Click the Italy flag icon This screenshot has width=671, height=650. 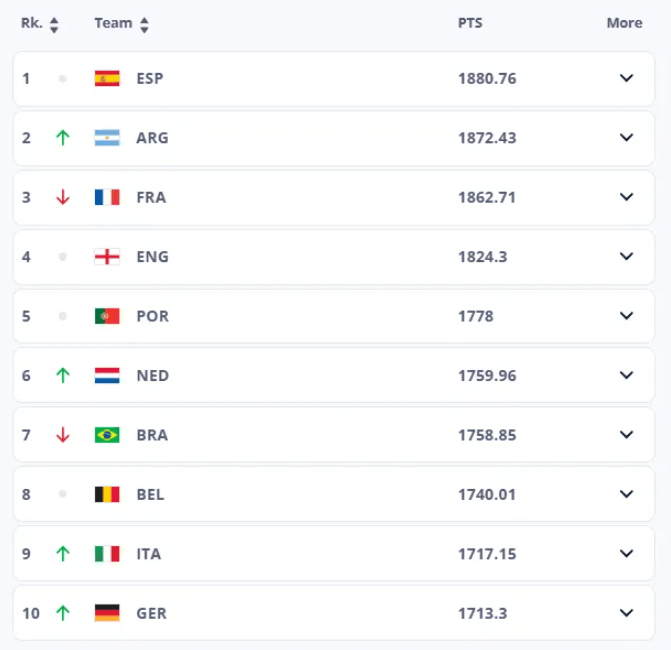click(x=107, y=554)
